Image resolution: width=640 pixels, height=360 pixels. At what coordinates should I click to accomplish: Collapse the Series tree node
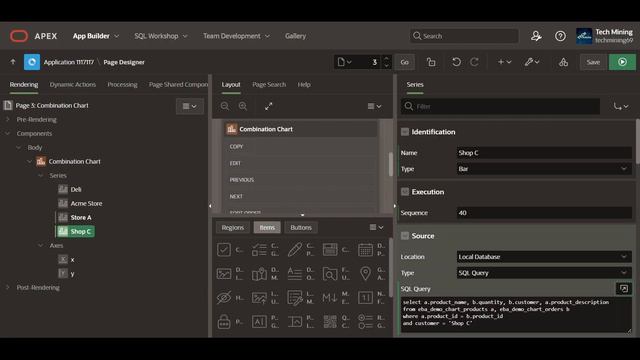40,176
